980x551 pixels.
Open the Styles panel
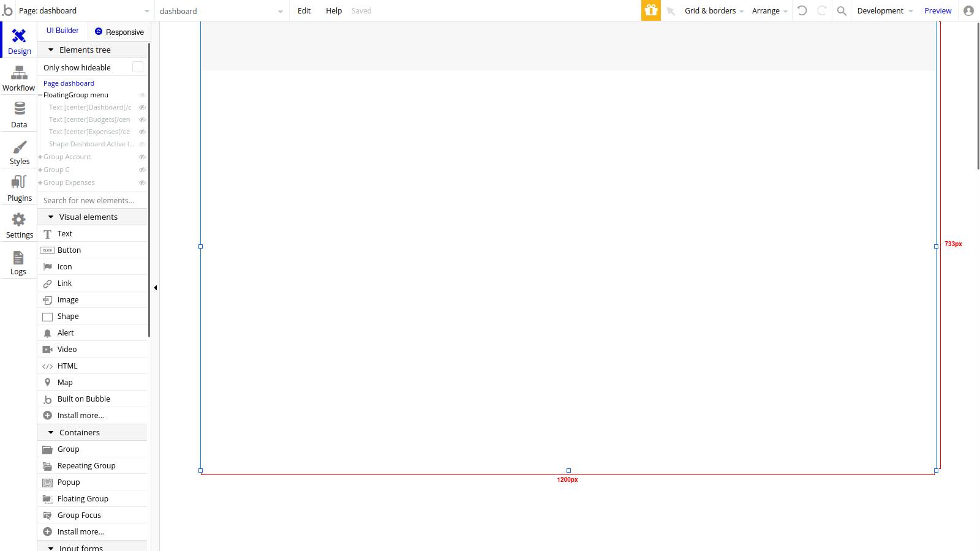pos(18,151)
